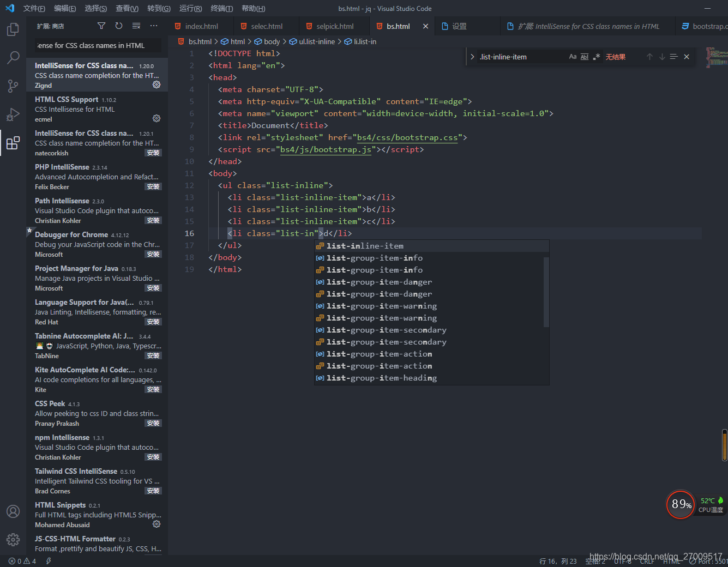Click the extensions marketplace search box
728x567 pixels.
point(97,45)
